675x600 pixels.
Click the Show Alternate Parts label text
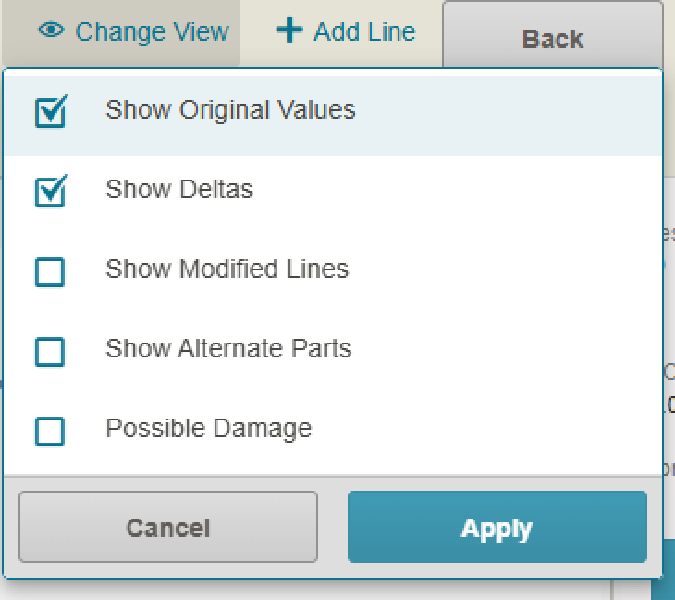pyautogui.click(x=228, y=349)
